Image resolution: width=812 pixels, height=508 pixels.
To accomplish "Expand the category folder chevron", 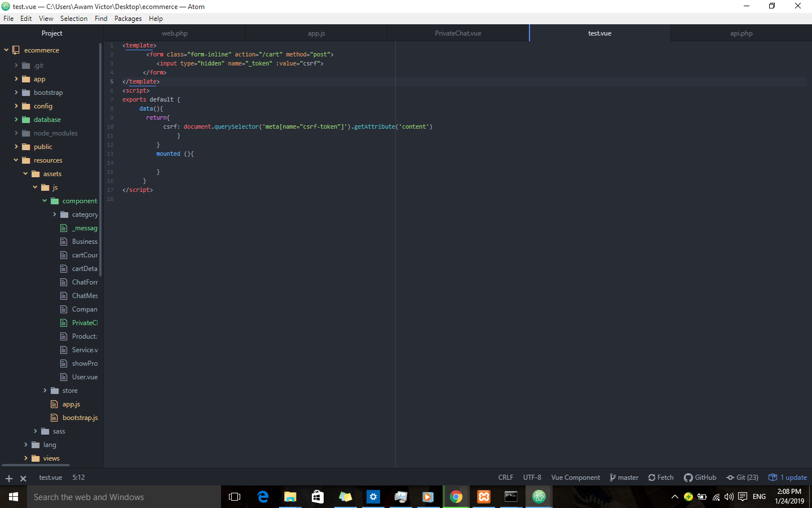I will (54, 214).
